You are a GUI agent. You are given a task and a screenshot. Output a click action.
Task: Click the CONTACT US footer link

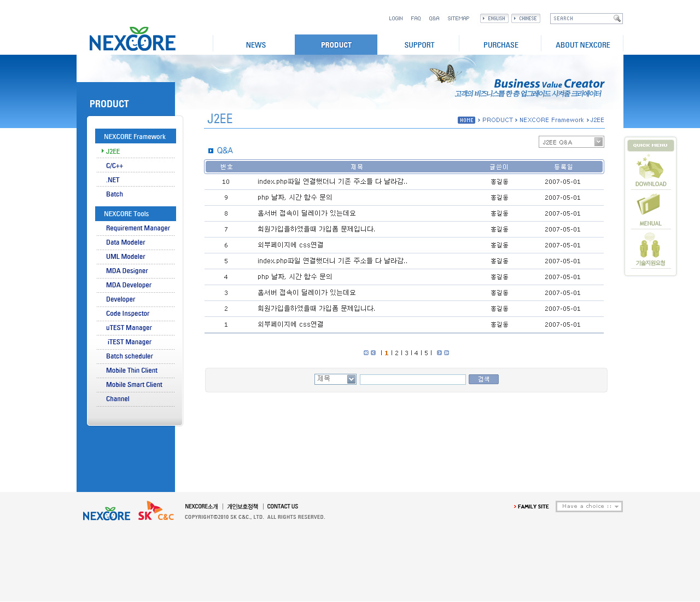(283, 507)
